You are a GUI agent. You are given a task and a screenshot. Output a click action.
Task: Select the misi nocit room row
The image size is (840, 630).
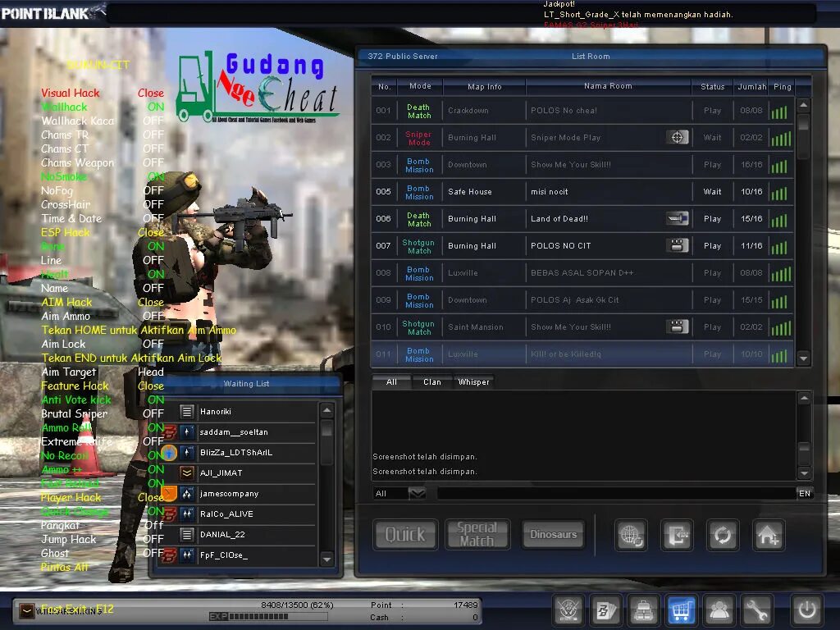click(582, 192)
